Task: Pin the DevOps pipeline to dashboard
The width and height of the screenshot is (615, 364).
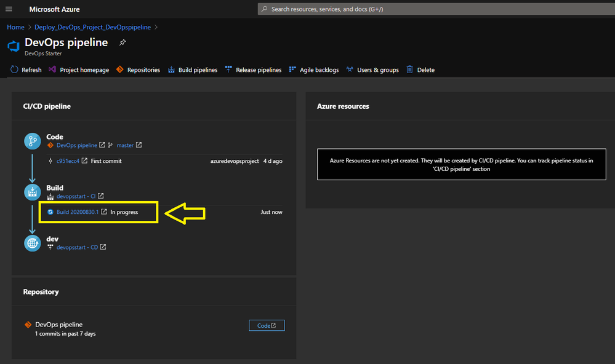Action: click(123, 42)
